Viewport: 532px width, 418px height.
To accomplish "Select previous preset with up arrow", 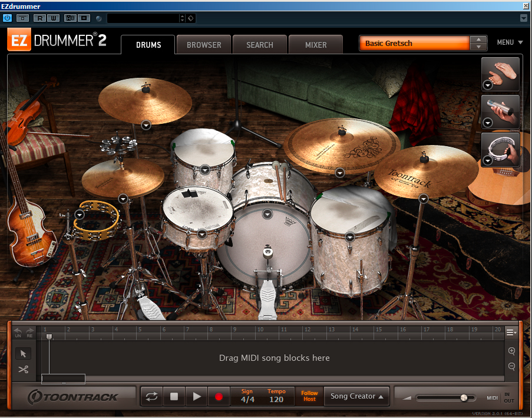I will 478,40.
